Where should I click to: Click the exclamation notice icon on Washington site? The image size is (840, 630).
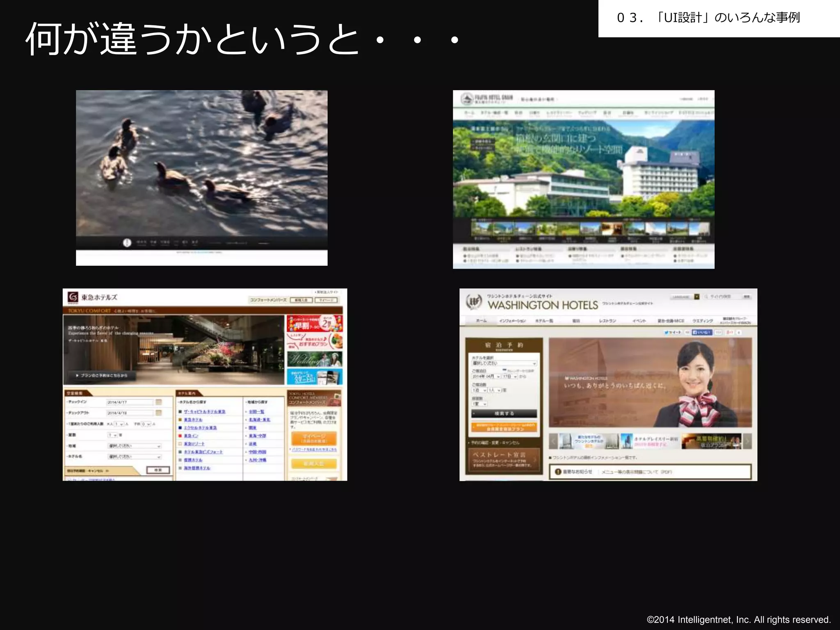click(558, 472)
